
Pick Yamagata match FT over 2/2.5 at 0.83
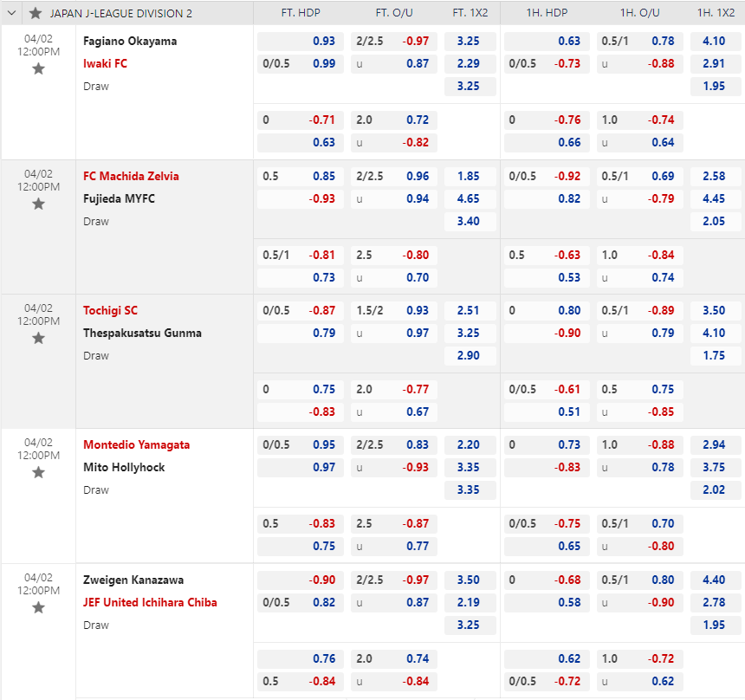pyautogui.click(x=394, y=445)
